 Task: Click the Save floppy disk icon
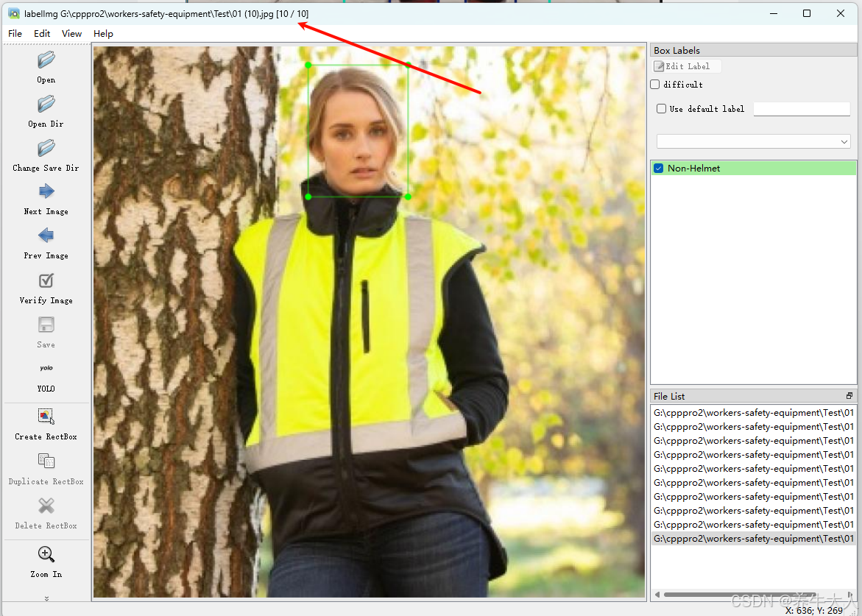point(46,325)
